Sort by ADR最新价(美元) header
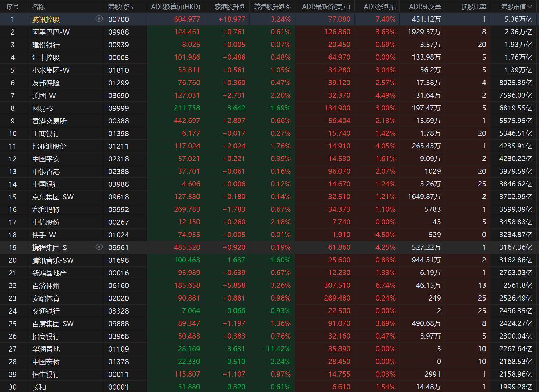 (x=326, y=7)
